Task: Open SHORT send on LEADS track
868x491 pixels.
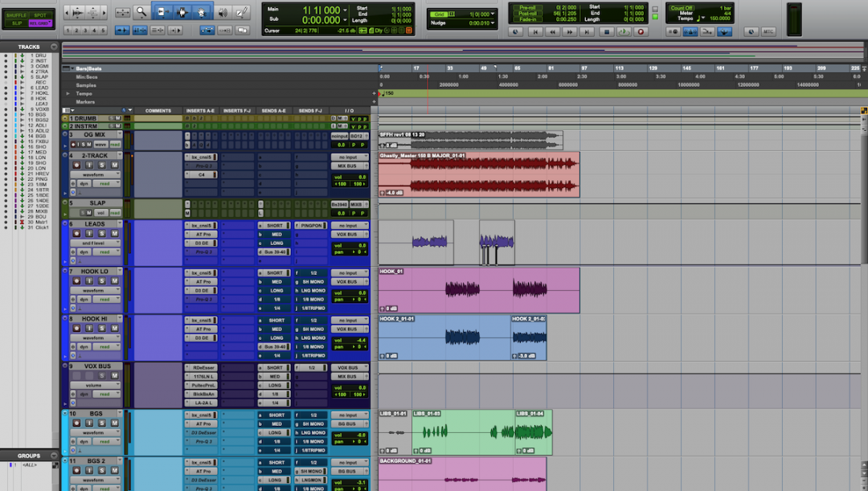Action: click(x=274, y=226)
